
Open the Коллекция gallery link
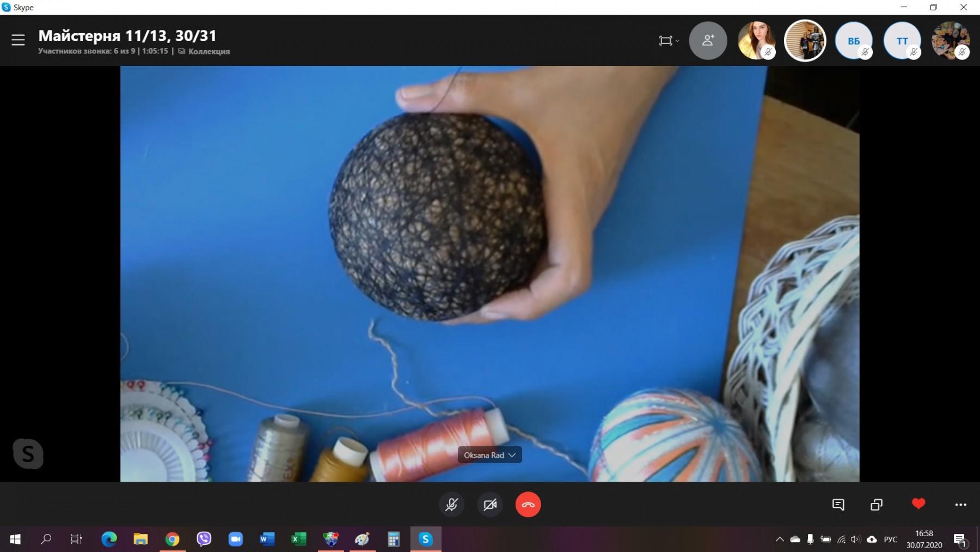(x=204, y=51)
